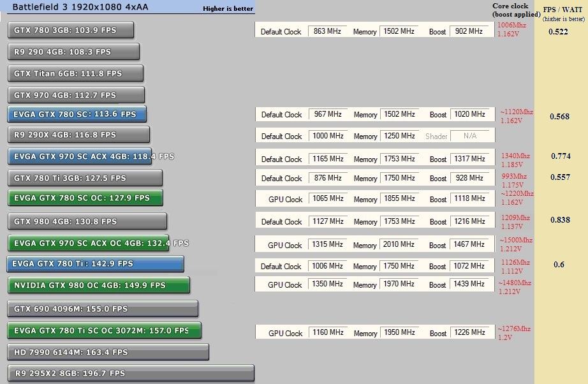Viewport: 588px width, 384px height.
Task: Select the R9 290X 4GB 116.8 FPS bar
Action: pos(78,135)
